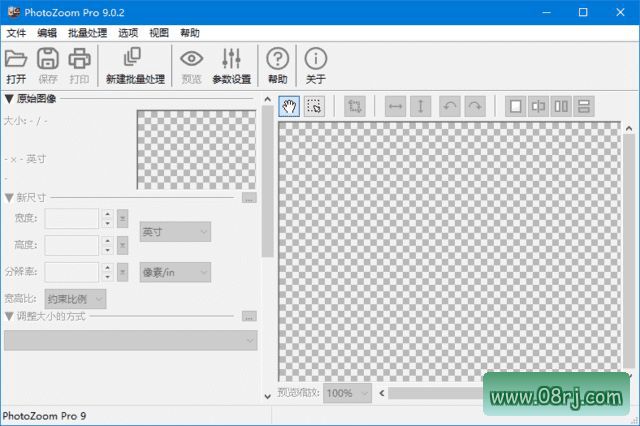The width and height of the screenshot is (640, 426).
Task: Click the 分辨率 spinner arrows
Action: click(x=107, y=272)
